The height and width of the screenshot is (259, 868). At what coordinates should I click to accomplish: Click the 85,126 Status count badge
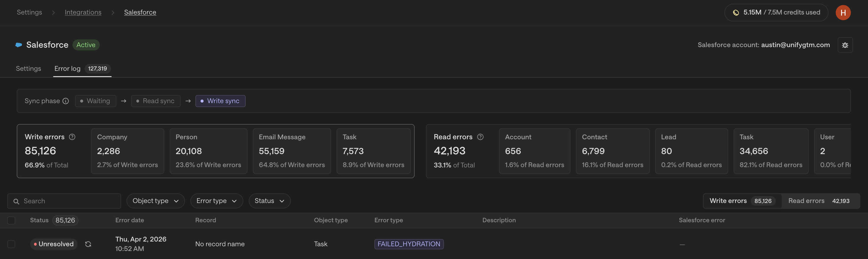[65, 220]
